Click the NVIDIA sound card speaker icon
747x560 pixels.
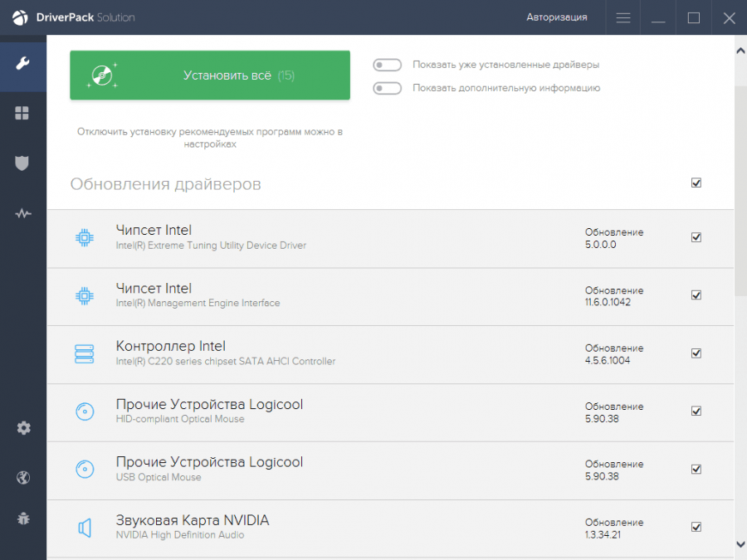pos(84,528)
